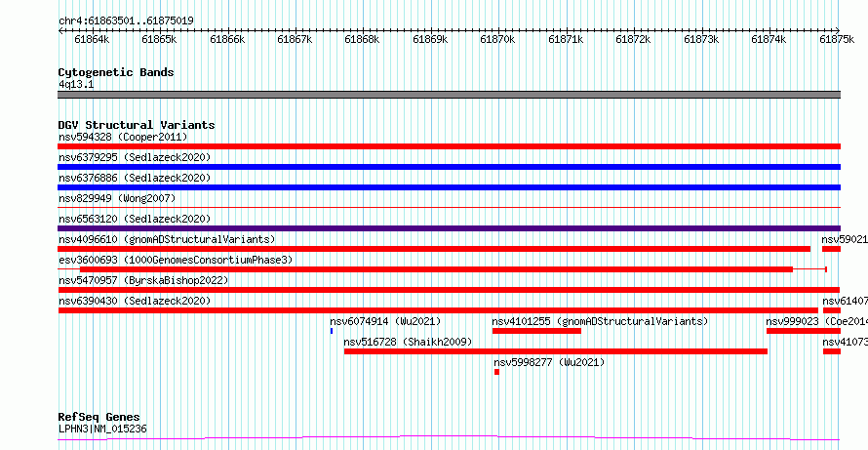Click the 61864k ruler tick label
The image size is (868, 450).
pyautogui.click(x=92, y=39)
